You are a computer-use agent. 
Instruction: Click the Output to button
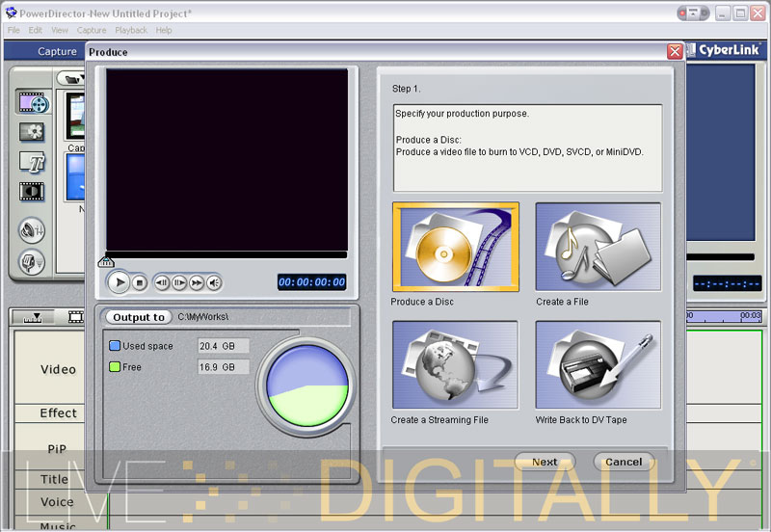pos(138,317)
